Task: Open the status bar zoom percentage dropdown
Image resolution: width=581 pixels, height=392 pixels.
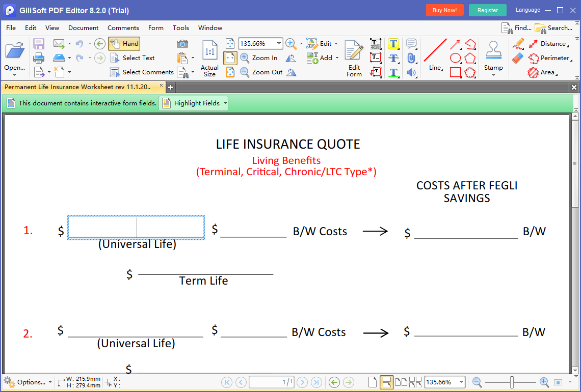Action: pyautogui.click(x=461, y=382)
